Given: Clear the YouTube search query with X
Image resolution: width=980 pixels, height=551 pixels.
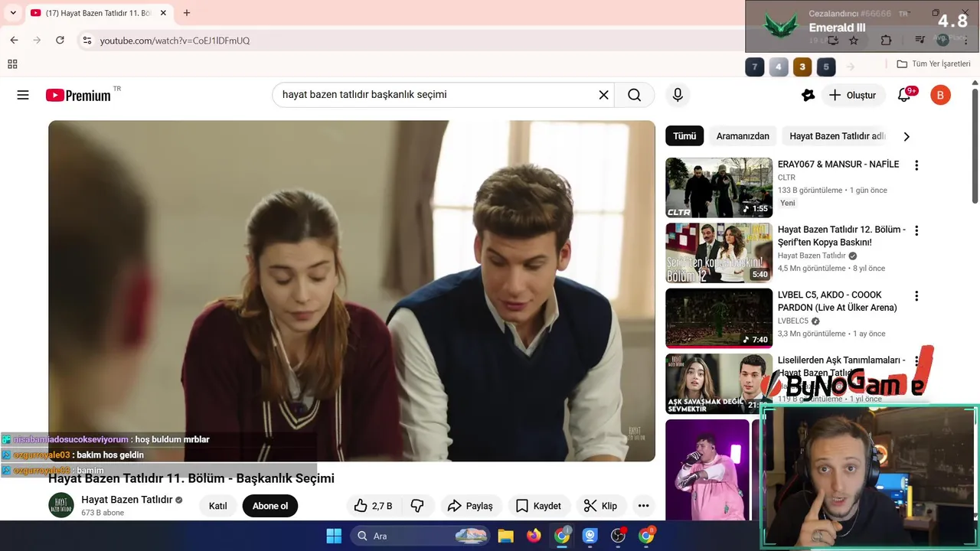Looking at the screenshot, I should 603,95.
